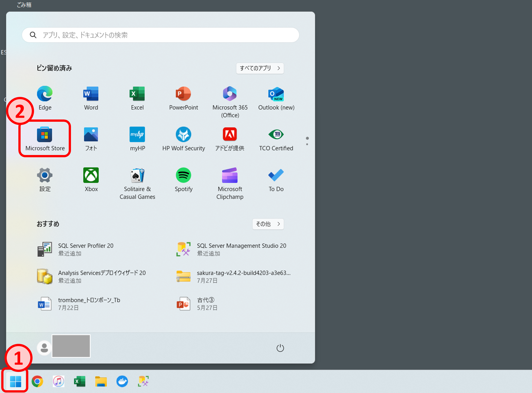
Task: Launch Spotify
Action: 183,180
